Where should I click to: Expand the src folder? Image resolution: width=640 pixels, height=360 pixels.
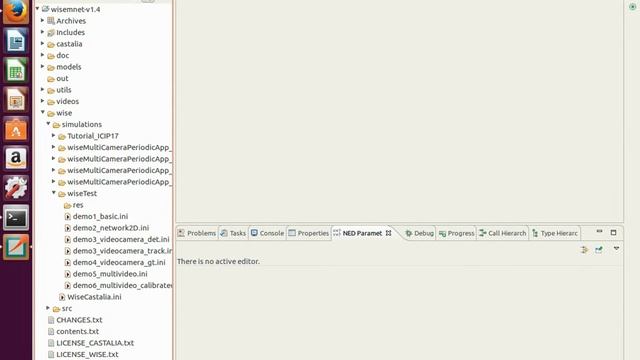coord(48,307)
